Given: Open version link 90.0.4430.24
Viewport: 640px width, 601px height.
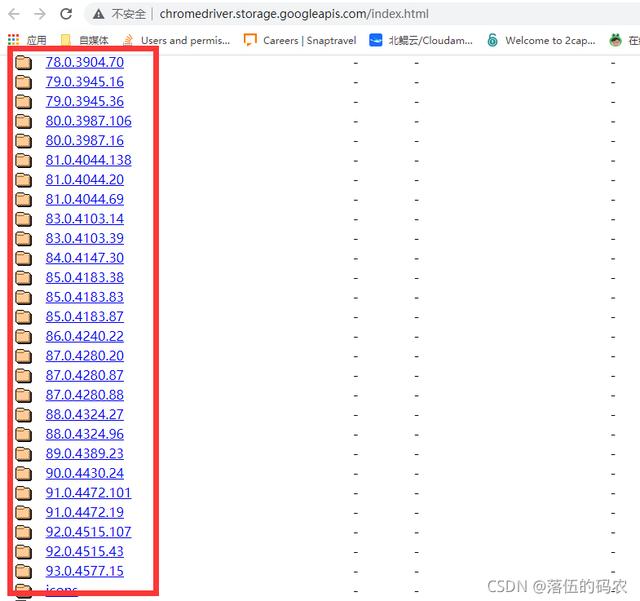Looking at the screenshot, I should [84, 474].
